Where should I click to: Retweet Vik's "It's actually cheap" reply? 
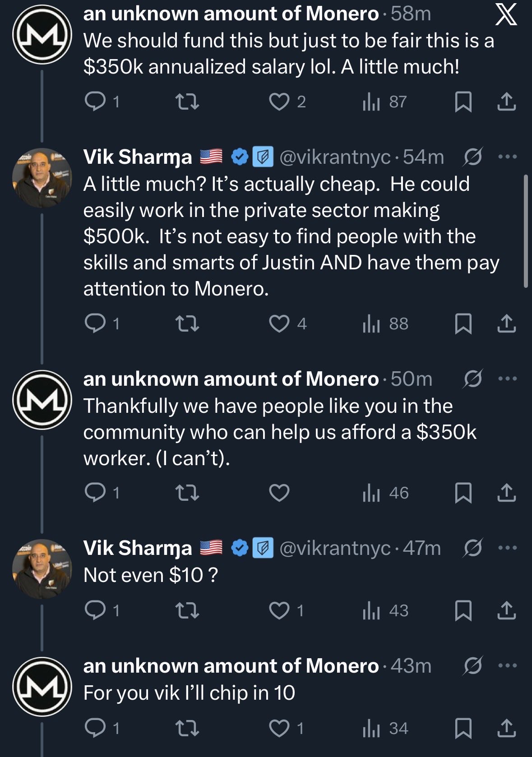click(x=187, y=323)
